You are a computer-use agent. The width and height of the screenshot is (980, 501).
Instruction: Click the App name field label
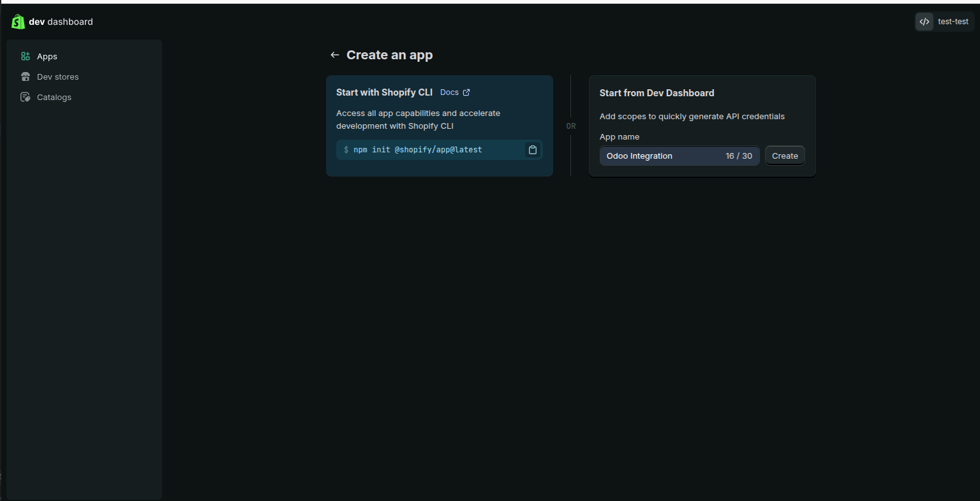click(620, 136)
